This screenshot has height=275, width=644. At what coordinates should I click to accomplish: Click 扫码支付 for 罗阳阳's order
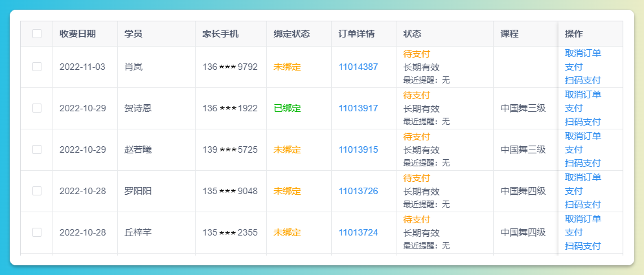[583, 205]
